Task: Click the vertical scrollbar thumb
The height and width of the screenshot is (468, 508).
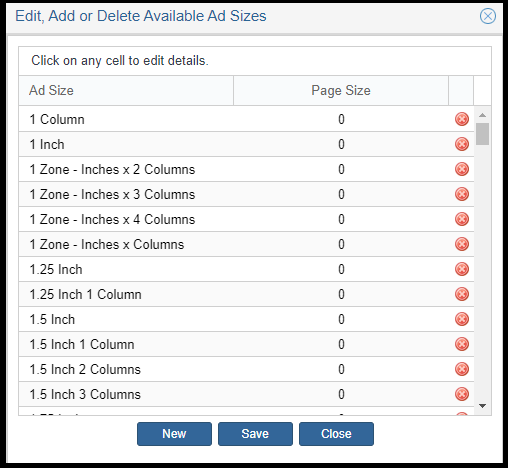Action: [482, 134]
